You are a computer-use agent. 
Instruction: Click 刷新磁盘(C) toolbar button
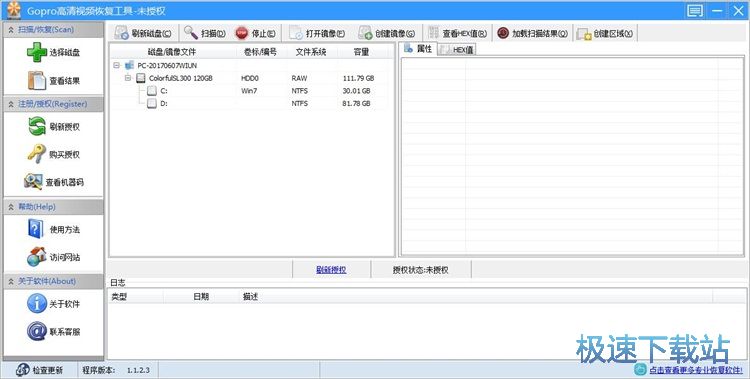(x=143, y=33)
